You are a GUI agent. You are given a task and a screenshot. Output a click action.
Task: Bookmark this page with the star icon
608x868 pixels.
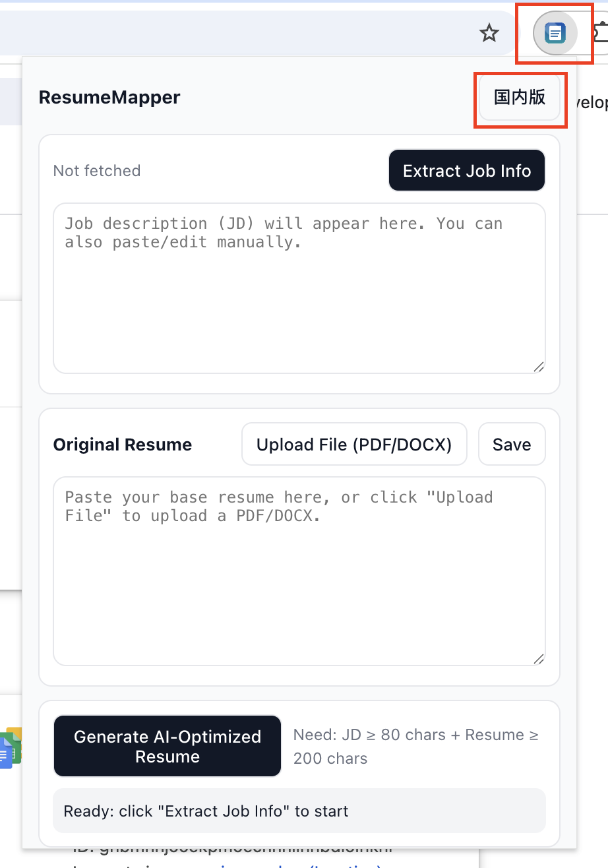pyautogui.click(x=489, y=33)
